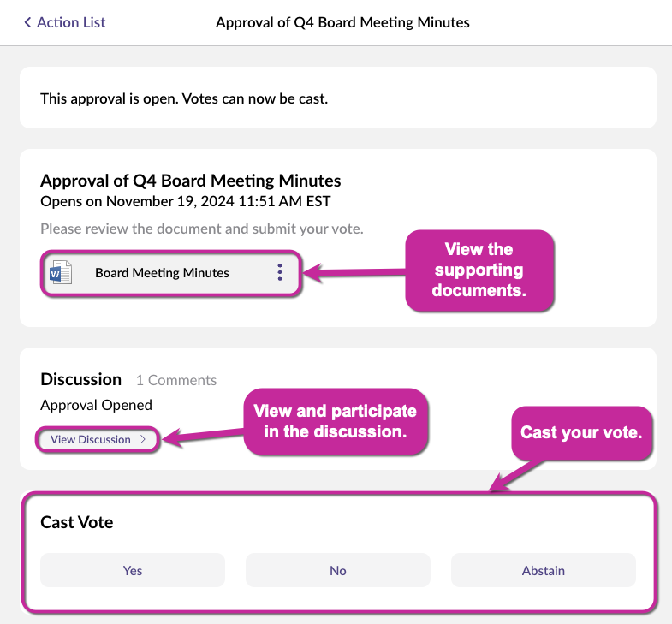Click the 'View and participate in the discussion' callout
The height and width of the screenshot is (624, 672).
pyautogui.click(x=335, y=421)
